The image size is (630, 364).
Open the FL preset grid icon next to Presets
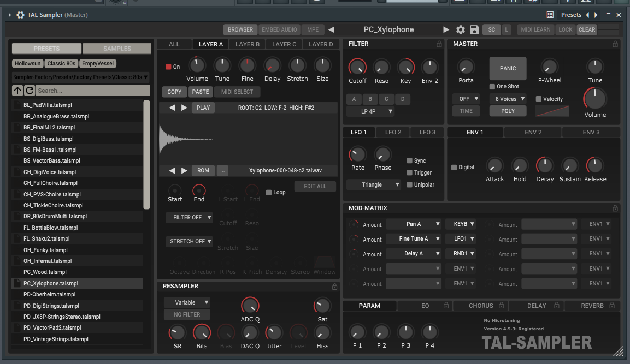coord(550,15)
